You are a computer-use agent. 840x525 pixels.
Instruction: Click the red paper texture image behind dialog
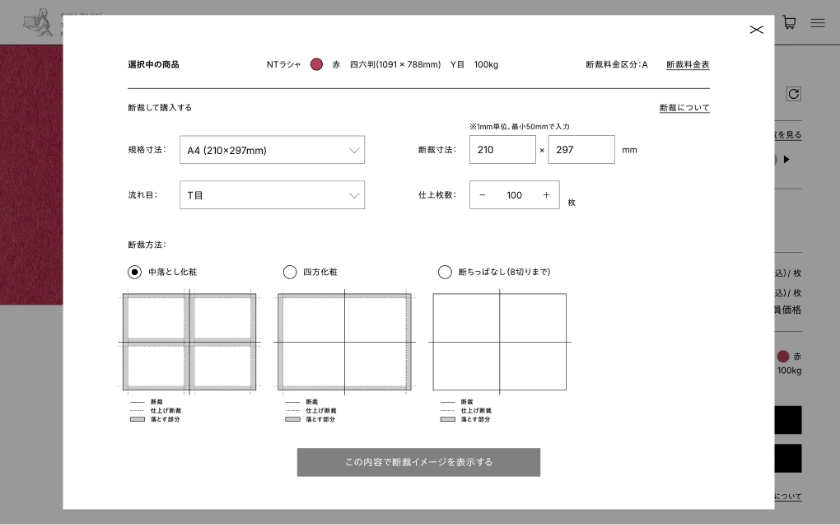pyautogui.click(x=31, y=175)
